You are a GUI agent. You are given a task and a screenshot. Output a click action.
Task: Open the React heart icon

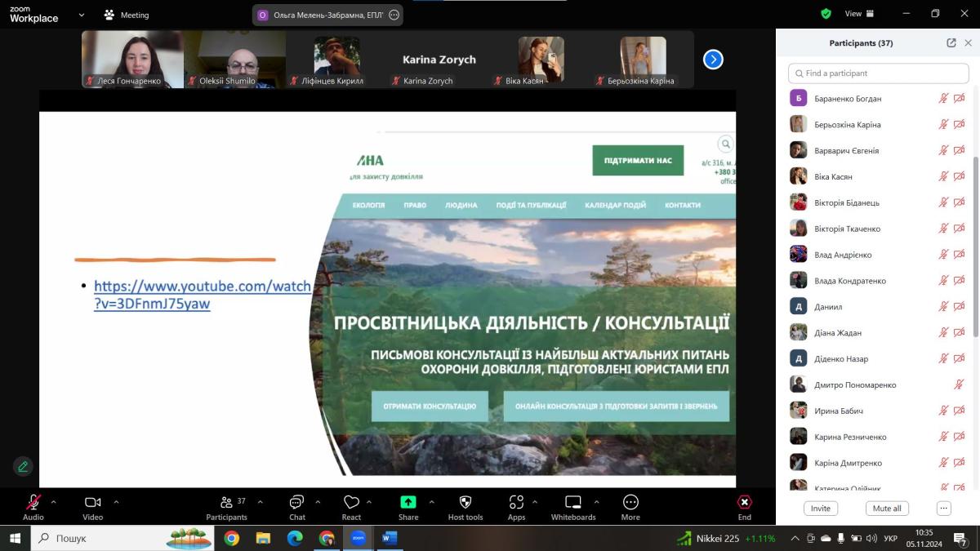(351, 502)
